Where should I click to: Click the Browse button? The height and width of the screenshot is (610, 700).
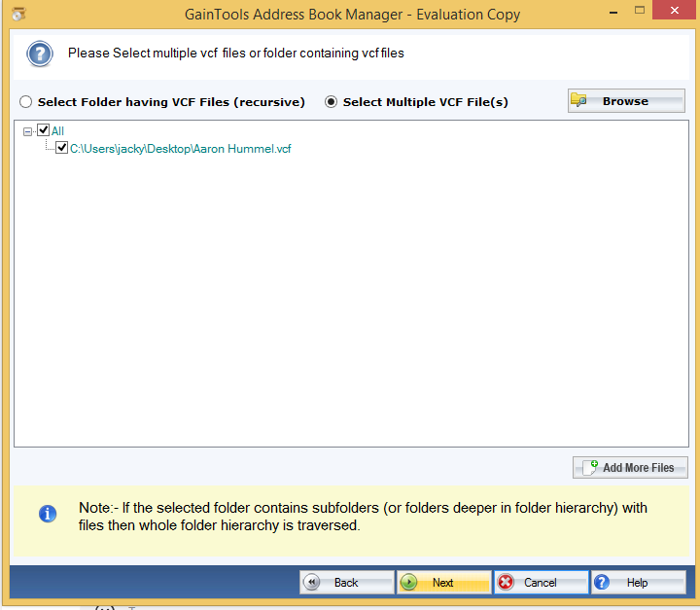(626, 101)
